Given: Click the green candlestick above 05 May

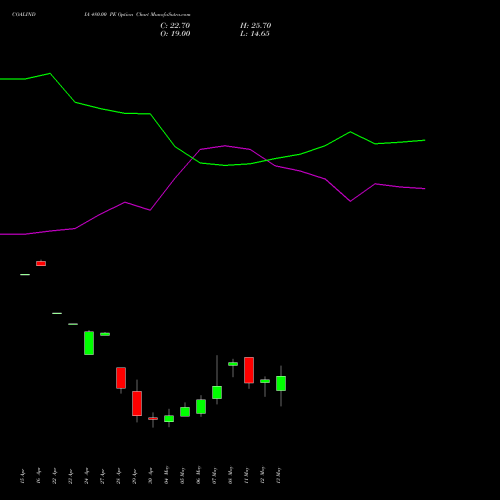Looking at the screenshot, I should (x=185, y=412).
